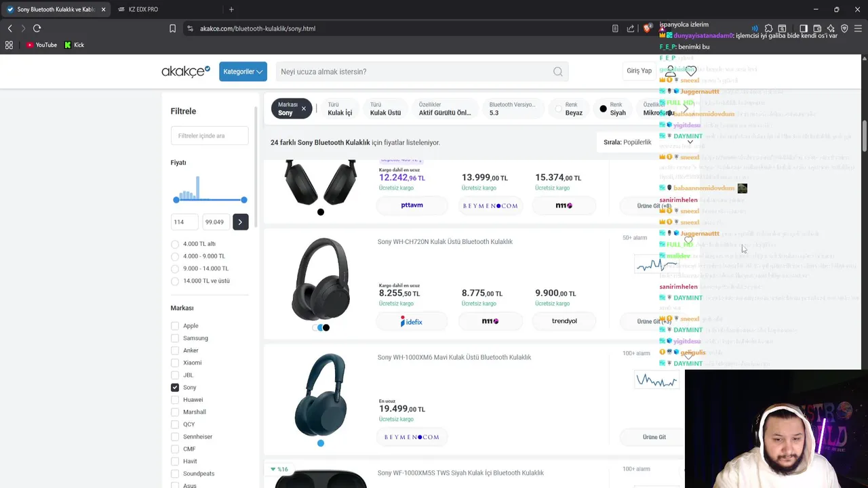This screenshot has width=868, height=488.
Task: Expand Ürüne Git offers for Sony WH-CH720N
Action: (654, 321)
